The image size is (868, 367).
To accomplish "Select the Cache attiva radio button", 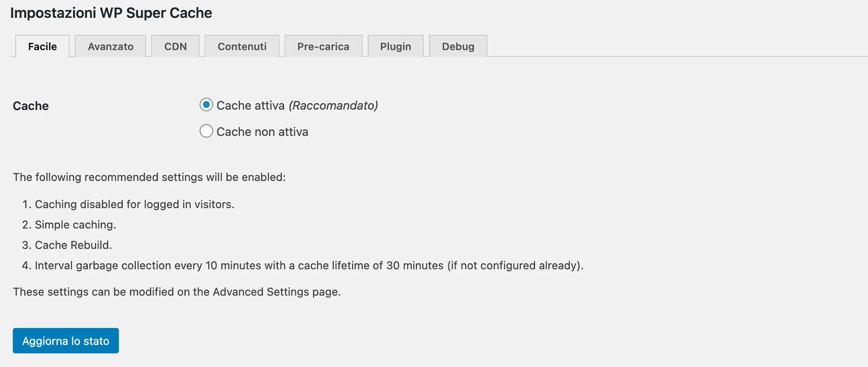I will (206, 105).
